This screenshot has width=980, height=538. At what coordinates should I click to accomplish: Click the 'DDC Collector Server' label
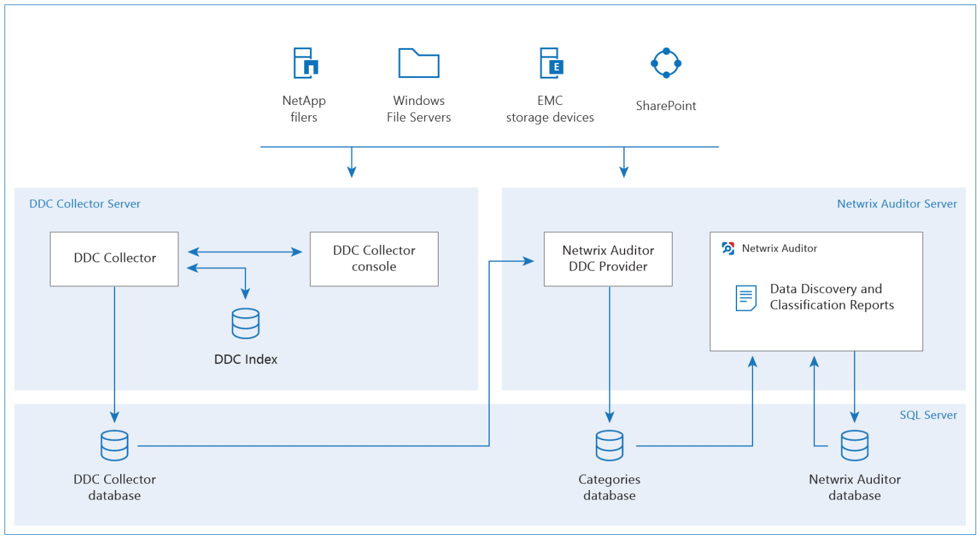tap(85, 203)
